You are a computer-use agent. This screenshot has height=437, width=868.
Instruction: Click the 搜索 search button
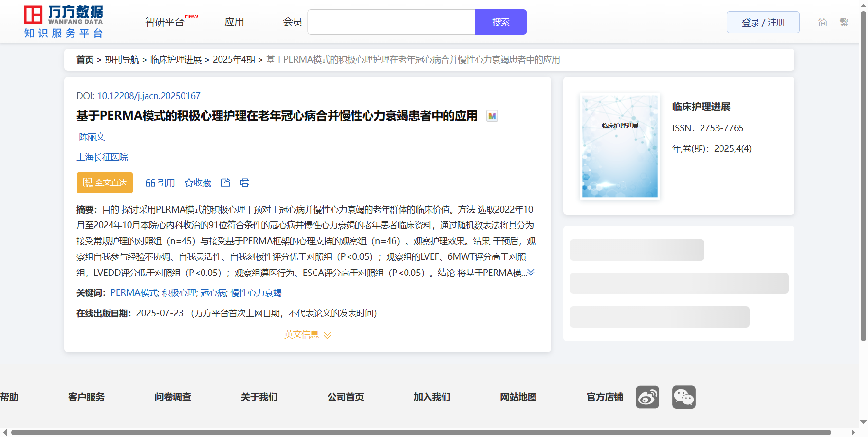501,22
